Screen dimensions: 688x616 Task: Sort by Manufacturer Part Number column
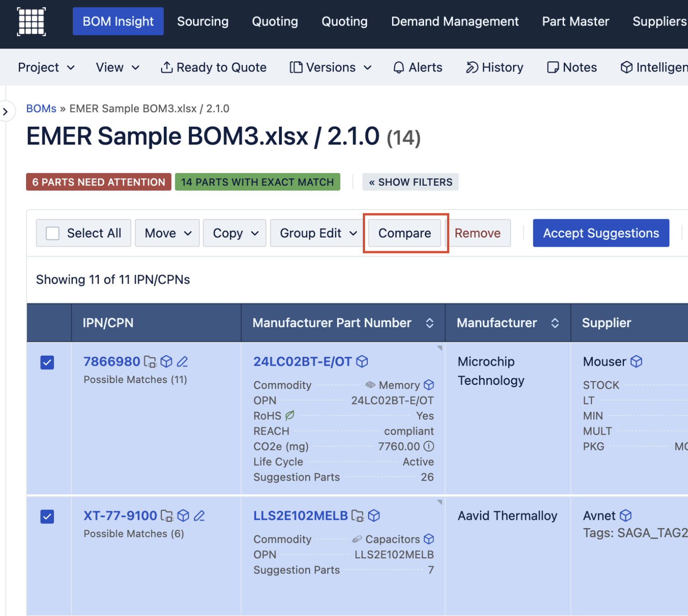point(429,323)
